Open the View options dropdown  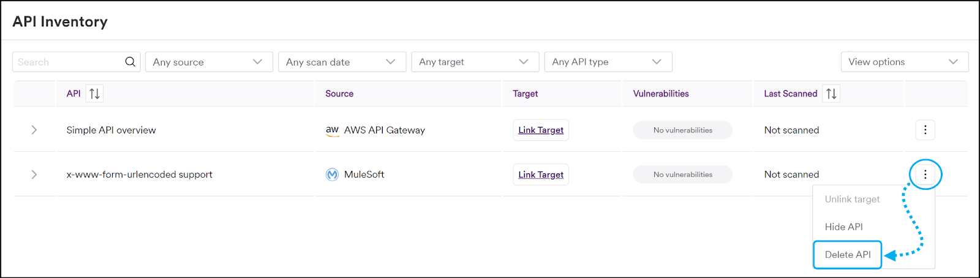point(904,62)
